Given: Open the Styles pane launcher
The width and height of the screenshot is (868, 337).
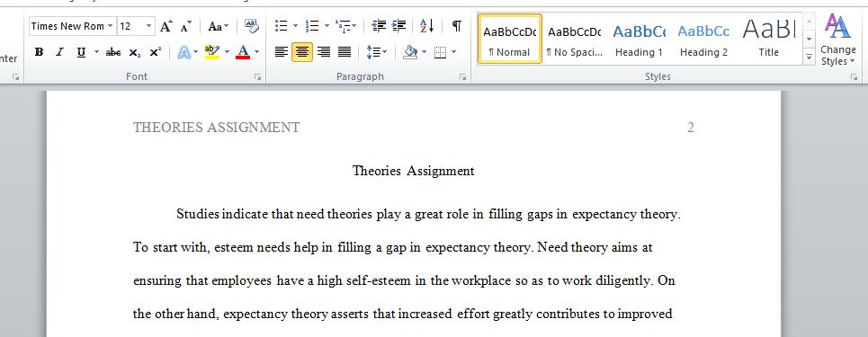Looking at the screenshot, I should [855, 77].
